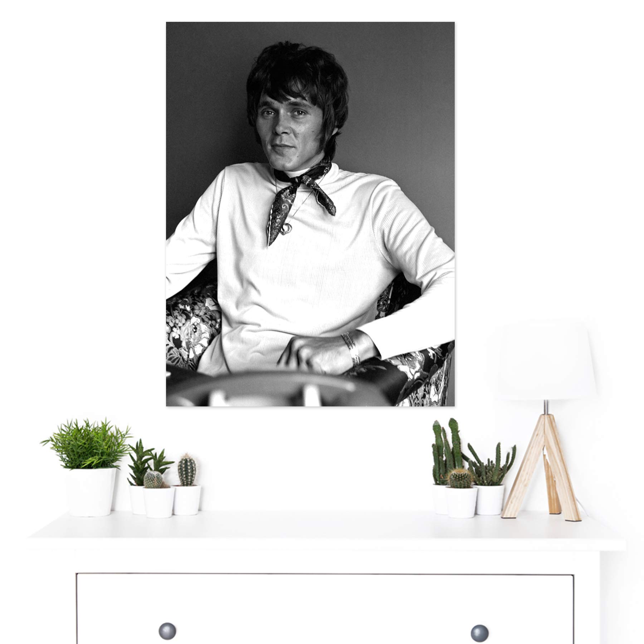Image resolution: width=644 pixels, height=644 pixels.
Task: Click the branching finger cactus plant
Action: [491, 464]
